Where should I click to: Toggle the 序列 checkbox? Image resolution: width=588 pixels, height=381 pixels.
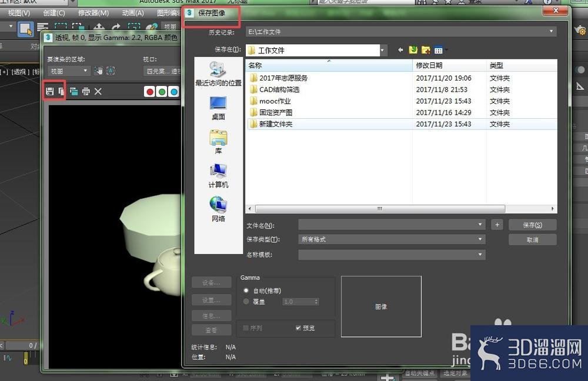(246, 327)
